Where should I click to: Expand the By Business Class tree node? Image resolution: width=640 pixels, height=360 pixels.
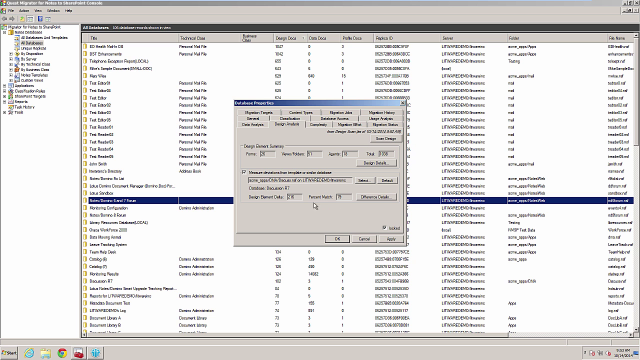coord(11,69)
